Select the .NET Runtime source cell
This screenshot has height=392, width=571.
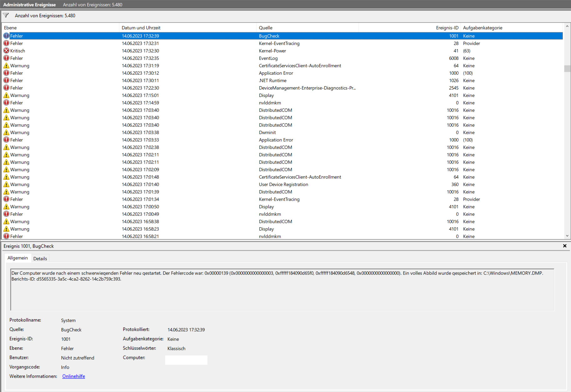click(273, 80)
